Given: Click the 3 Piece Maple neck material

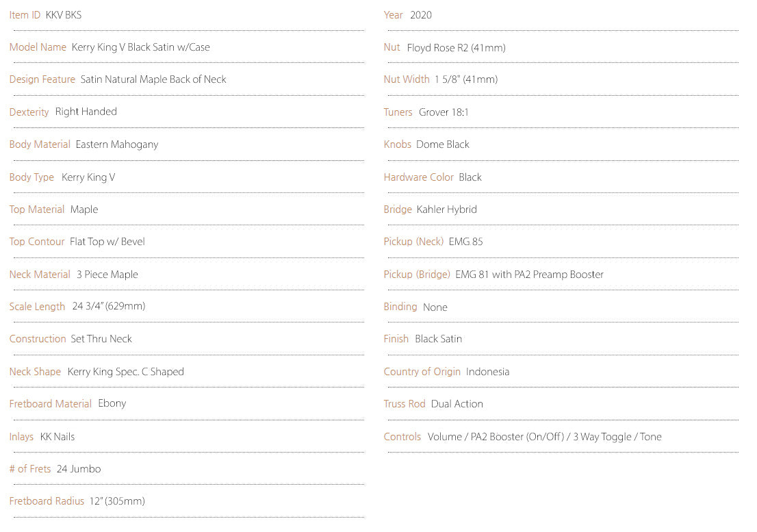Looking at the screenshot, I should click(107, 274).
